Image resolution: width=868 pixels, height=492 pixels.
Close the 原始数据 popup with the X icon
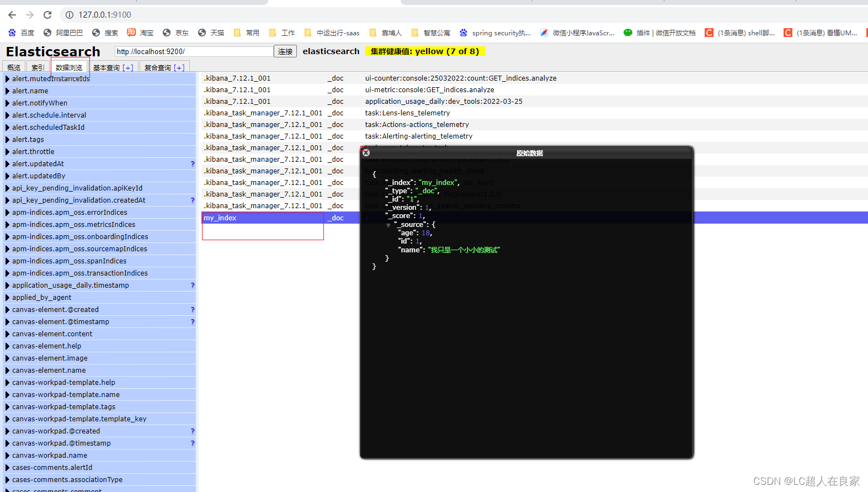pos(366,153)
